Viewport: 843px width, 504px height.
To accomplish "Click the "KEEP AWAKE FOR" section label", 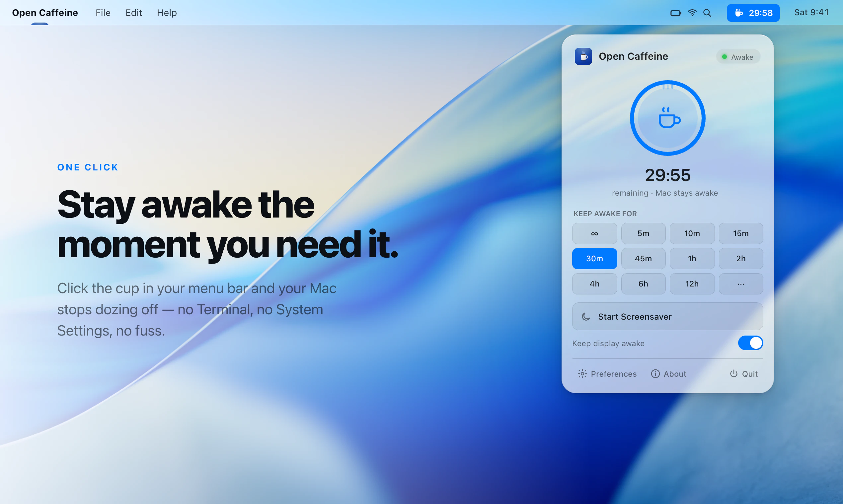I will (605, 214).
